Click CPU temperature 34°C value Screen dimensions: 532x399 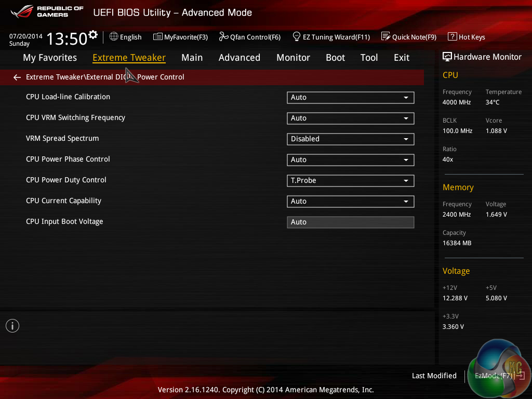pyautogui.click(x=493, y=102)
